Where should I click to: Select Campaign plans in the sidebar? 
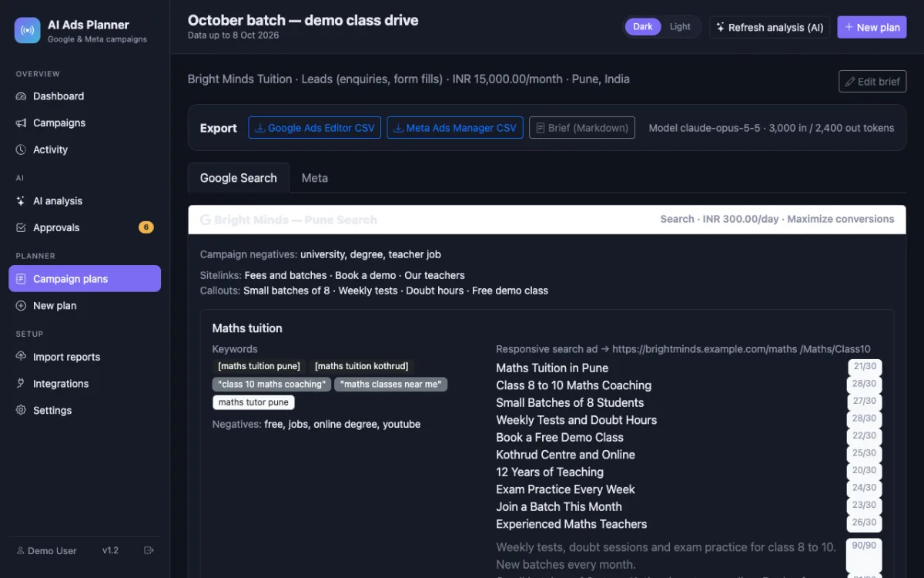pos(85,279)
